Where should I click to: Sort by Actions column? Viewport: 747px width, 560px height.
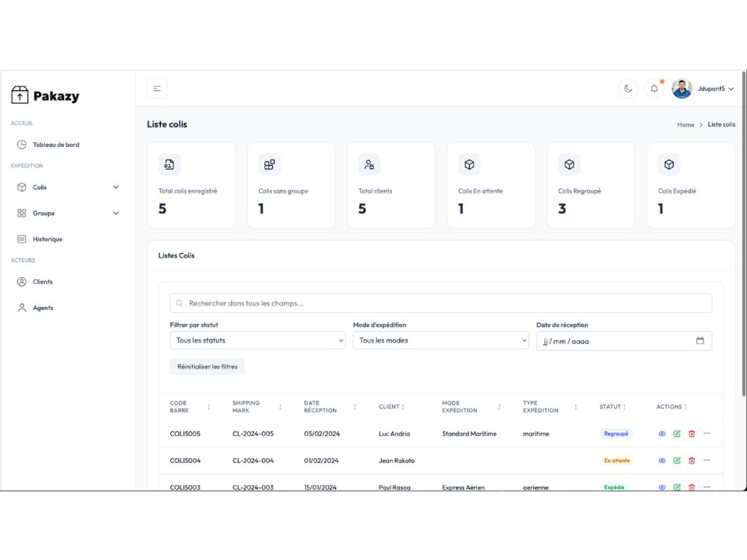coord(685,407)
